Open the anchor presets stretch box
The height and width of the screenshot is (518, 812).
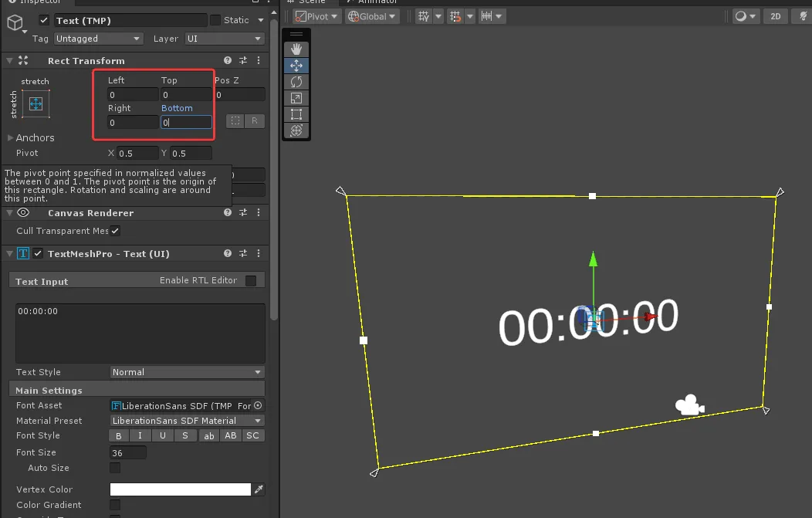36,103
